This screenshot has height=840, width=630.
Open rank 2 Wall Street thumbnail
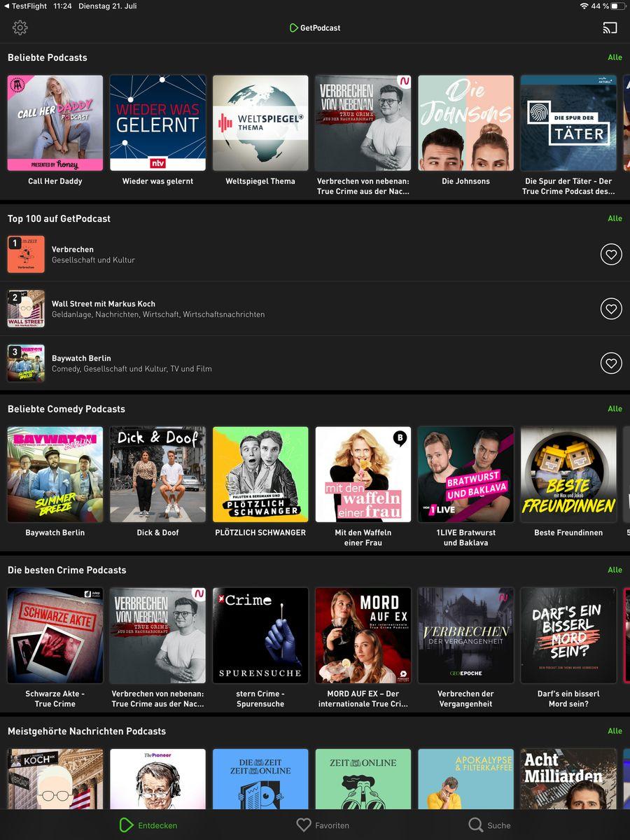coord(26,309)
